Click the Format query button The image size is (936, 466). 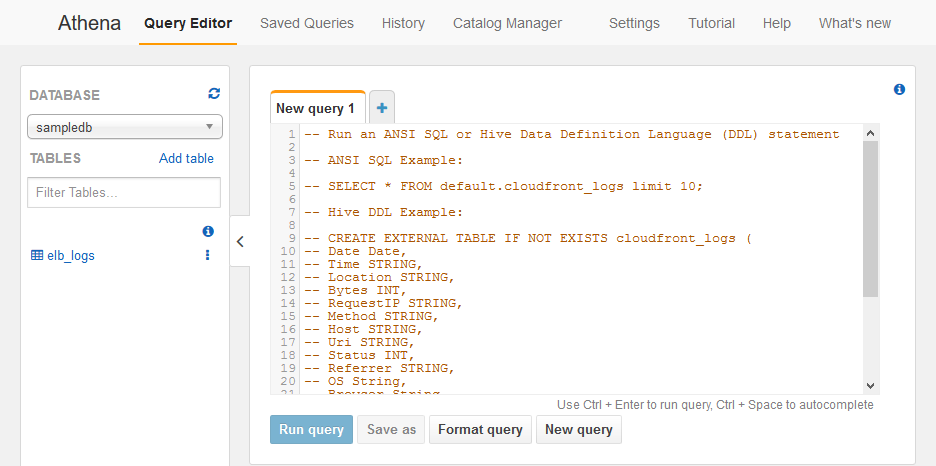[480, 429]
